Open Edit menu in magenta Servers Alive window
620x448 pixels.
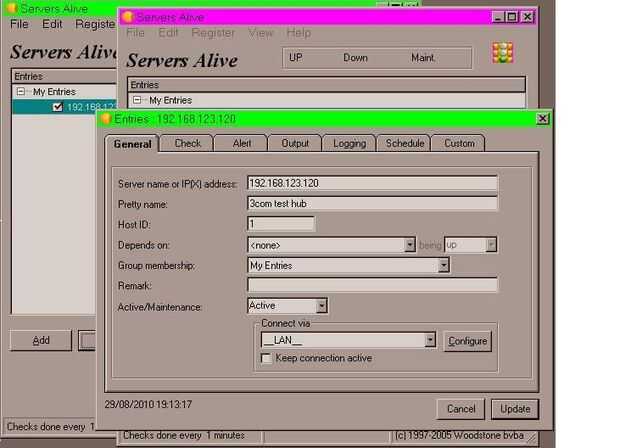168,33
